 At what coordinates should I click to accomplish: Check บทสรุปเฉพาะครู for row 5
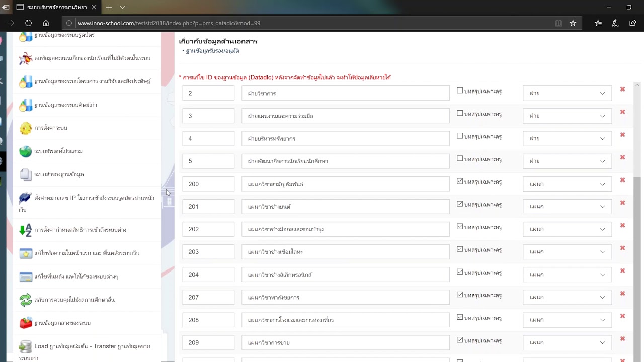pos(460,158)
